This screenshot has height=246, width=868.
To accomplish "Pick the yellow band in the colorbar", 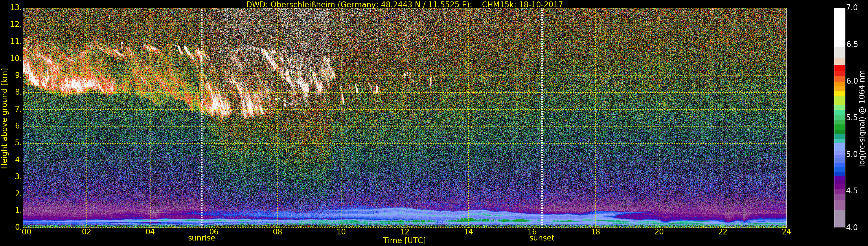I will coord(839,93).
